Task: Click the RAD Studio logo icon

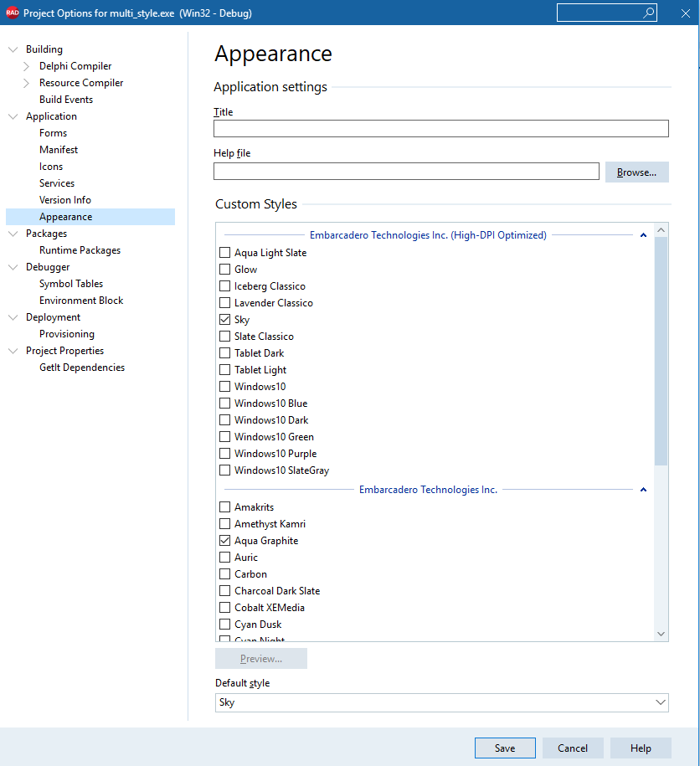Action: coord(13,13)
